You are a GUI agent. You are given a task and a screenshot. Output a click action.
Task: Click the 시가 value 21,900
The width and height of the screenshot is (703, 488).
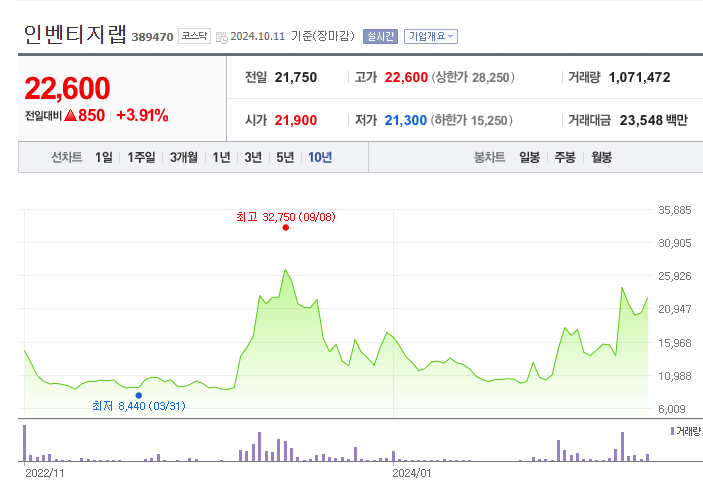pos(296,120)
